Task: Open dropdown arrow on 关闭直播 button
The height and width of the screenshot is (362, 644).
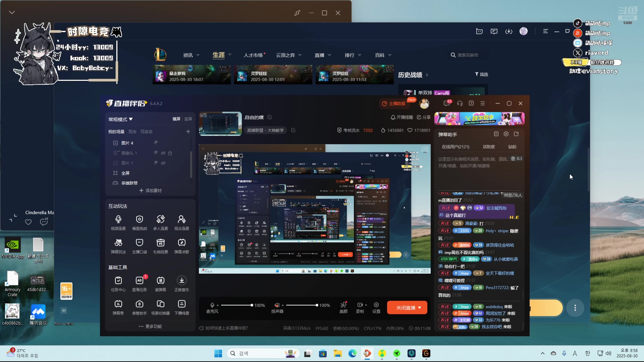Action: coord(420,308)
